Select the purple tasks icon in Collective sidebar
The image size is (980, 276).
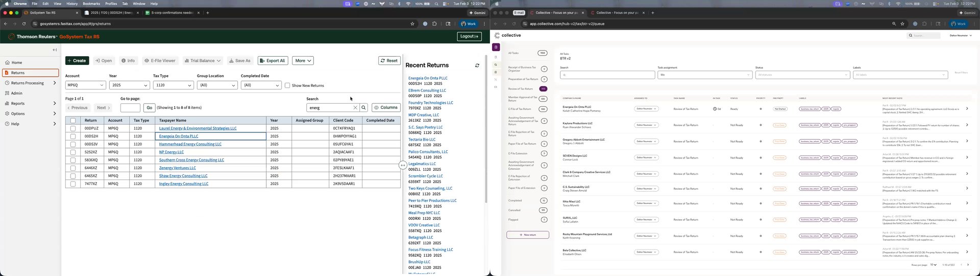(495, 47)
